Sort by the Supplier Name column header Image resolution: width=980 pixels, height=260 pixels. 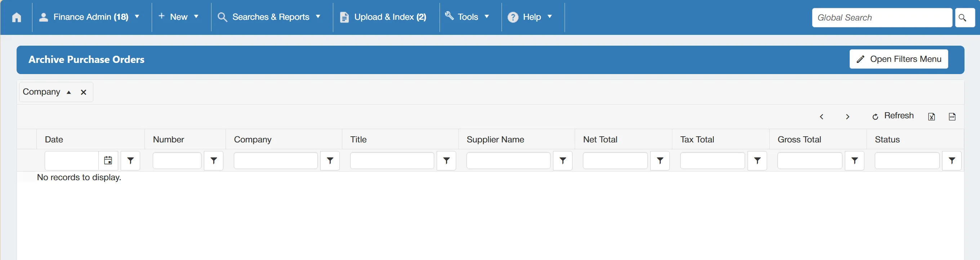[x=495, y=140]
